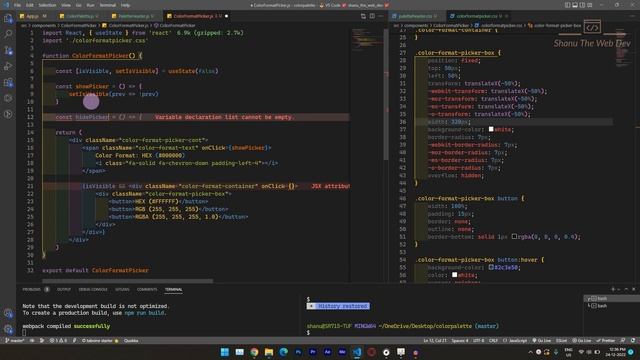Click the clock and date in taskbar
Screen dimensions: 640x360
pyautogui.click(x=617, y=352)
